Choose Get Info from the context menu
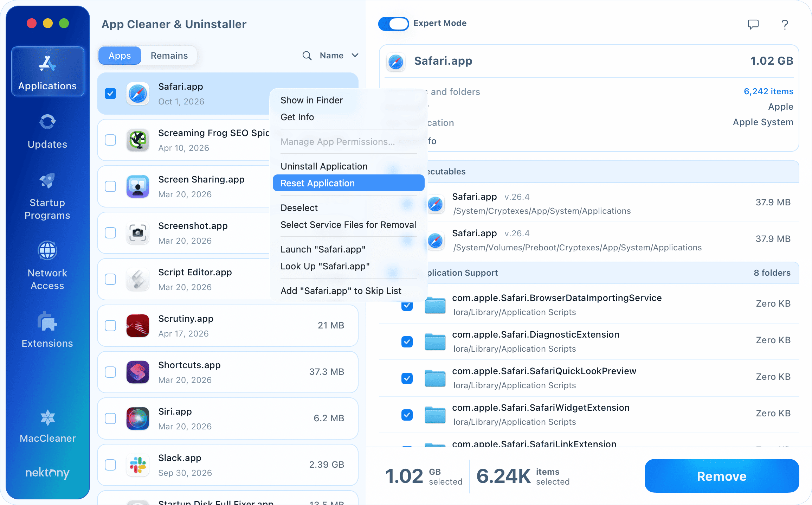The height and width of the screenshot is (505, 812). [348, 117]
